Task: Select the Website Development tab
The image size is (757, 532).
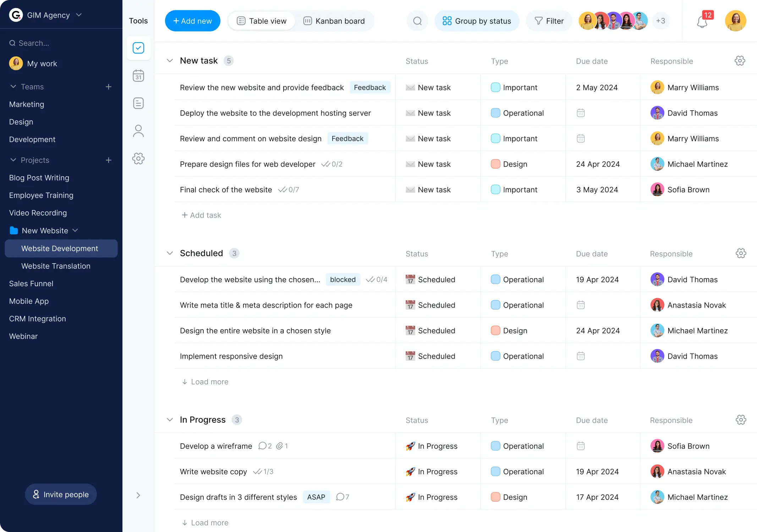Action: pos(59,248)
